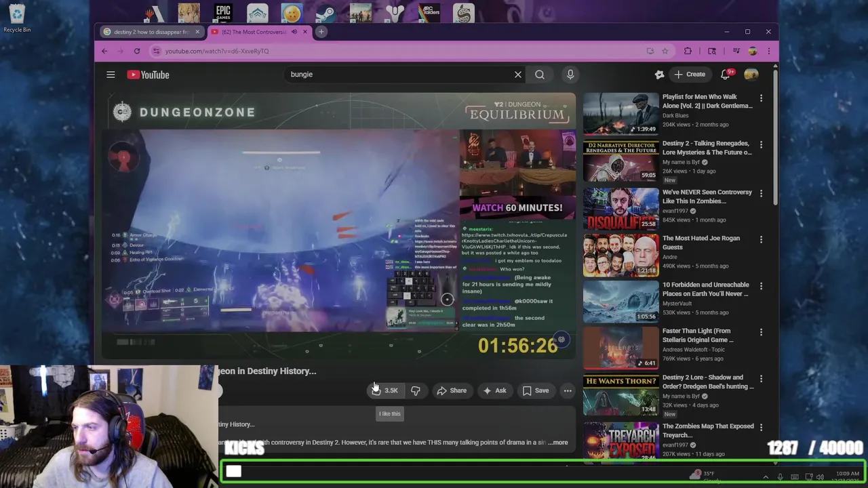The image size is (868, 488).
Task: Expand the description with '...more'
Action: (558, 443)
